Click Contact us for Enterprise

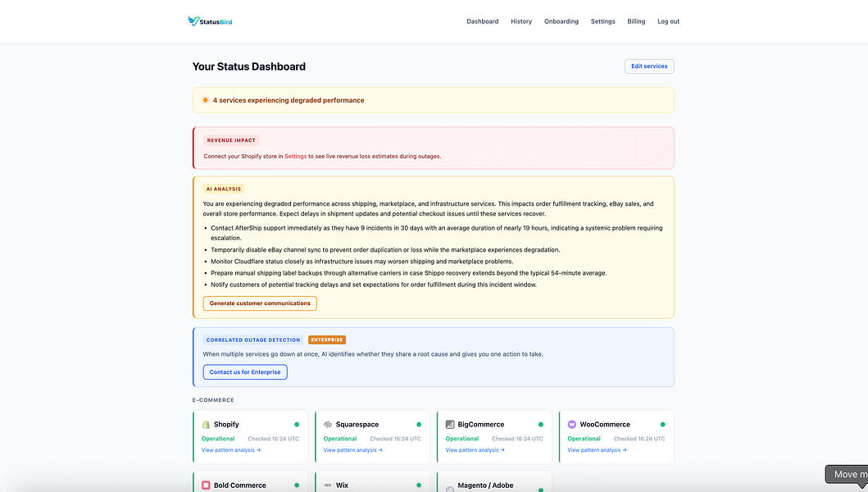(245, 372)
